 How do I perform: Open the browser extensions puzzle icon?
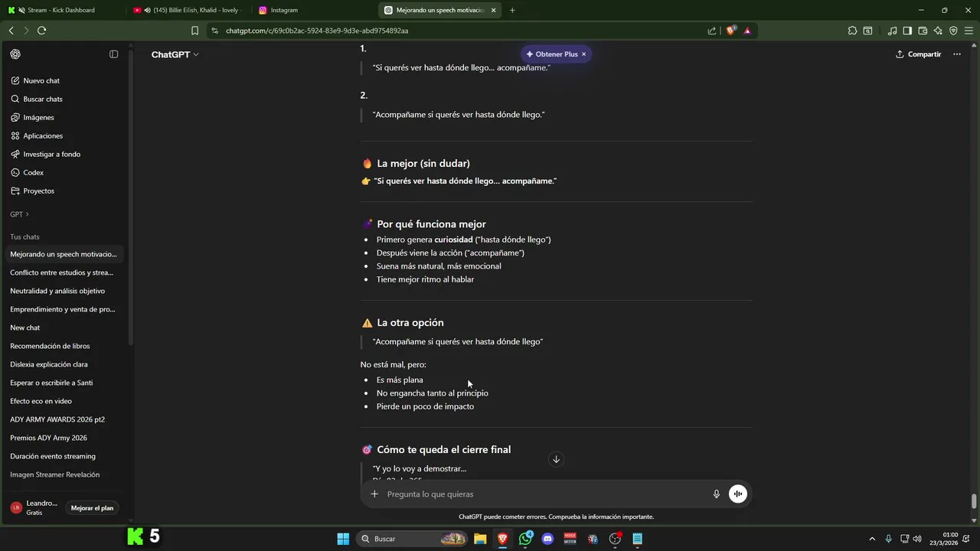(852, 31)
